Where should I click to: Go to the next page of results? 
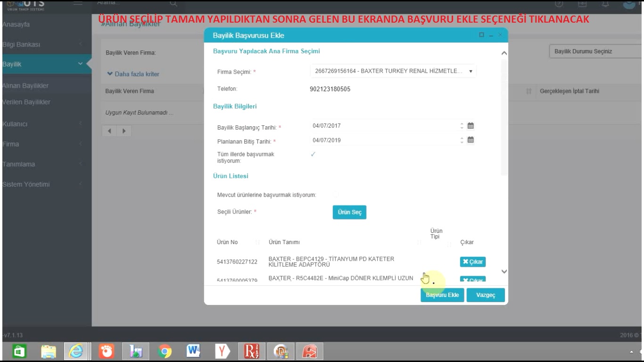(124, 131)
